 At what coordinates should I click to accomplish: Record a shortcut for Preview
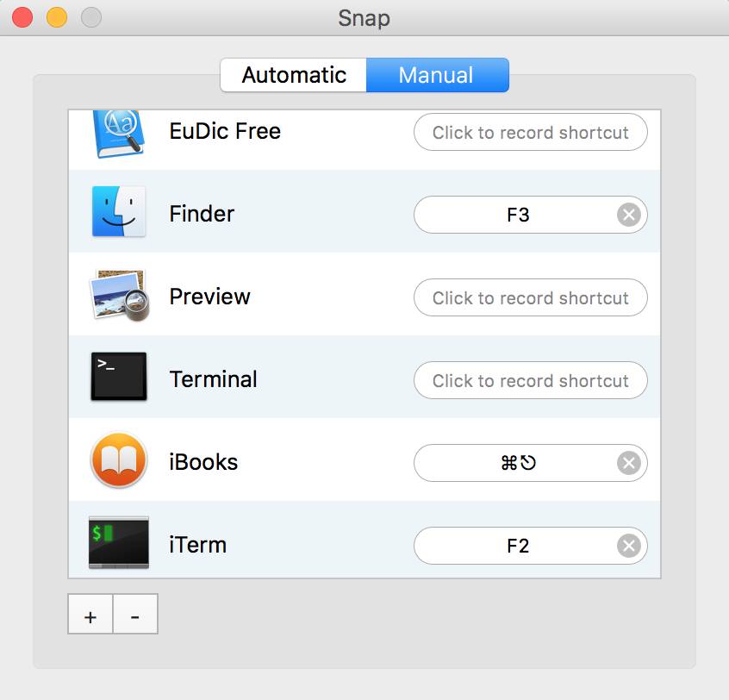[x=530, y=298]
